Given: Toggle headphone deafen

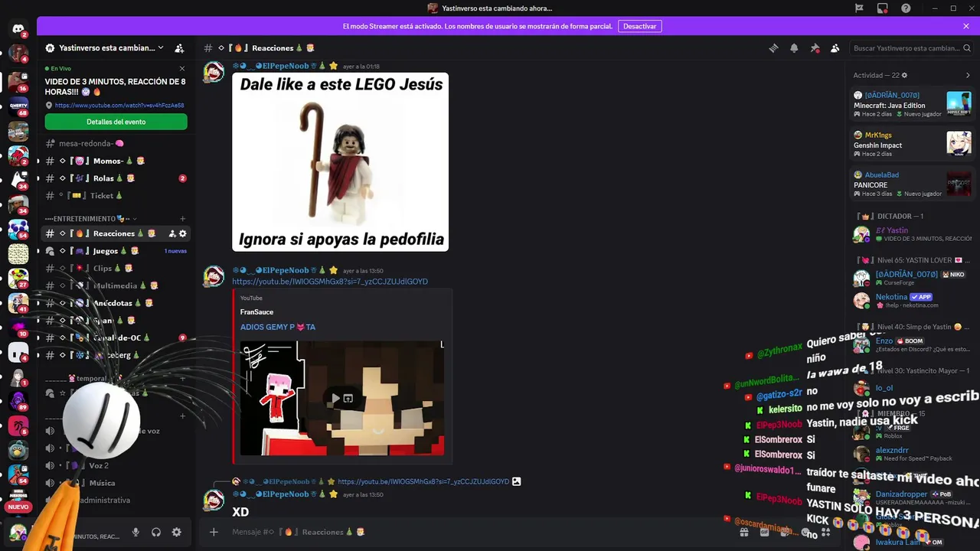Looking at the screenshot, I should tap(156, 533).
